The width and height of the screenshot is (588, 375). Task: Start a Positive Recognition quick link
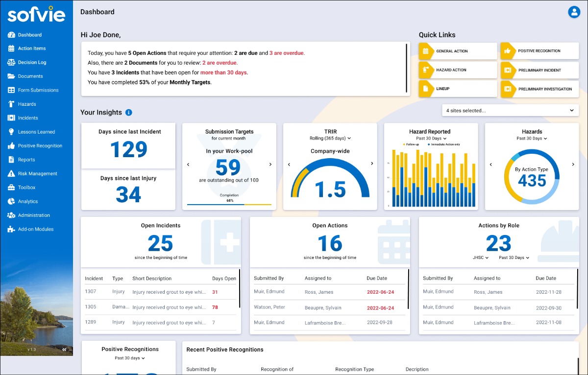click(x=539, y=51)
